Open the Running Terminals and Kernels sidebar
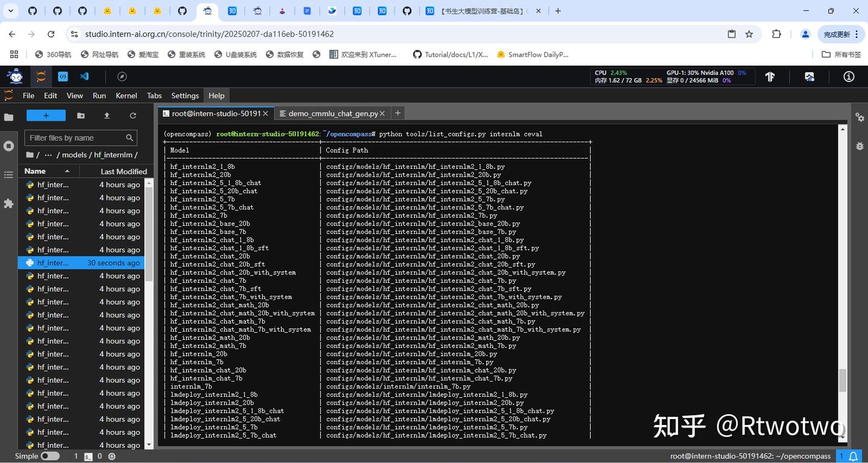Viewport: 868px width, 463px height. coord(8,146)
